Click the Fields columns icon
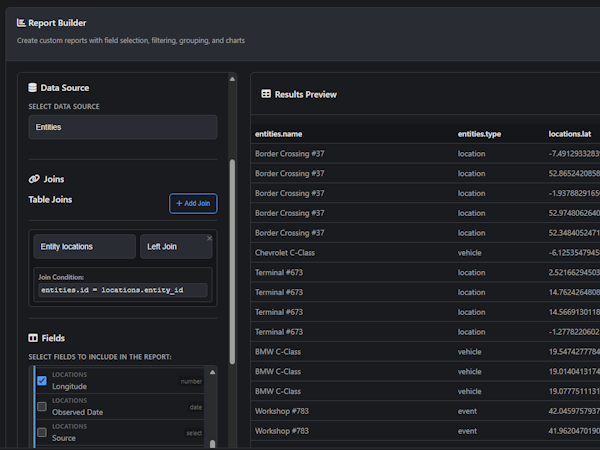 (x=33, y=338)
